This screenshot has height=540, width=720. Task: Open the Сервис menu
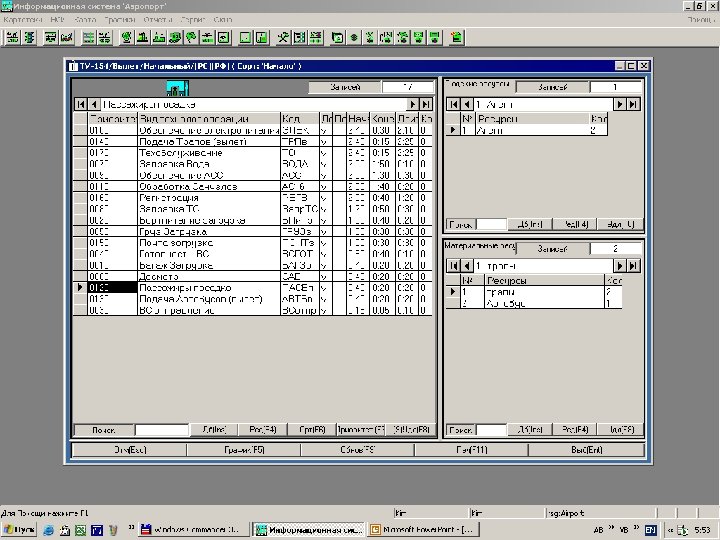[x=193, y=20]
